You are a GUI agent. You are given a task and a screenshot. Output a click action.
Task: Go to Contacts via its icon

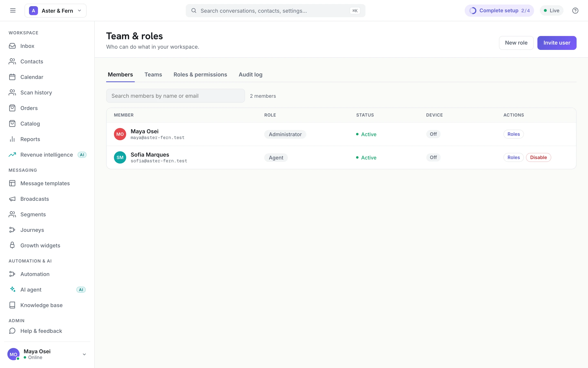(12, 62)
